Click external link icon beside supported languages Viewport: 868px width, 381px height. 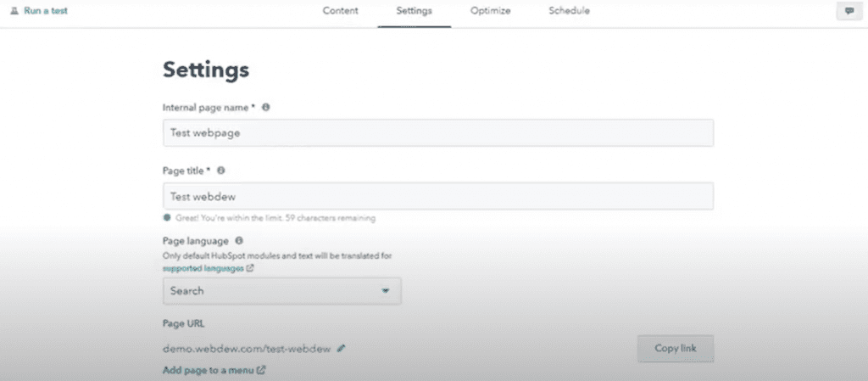(250, 268)
